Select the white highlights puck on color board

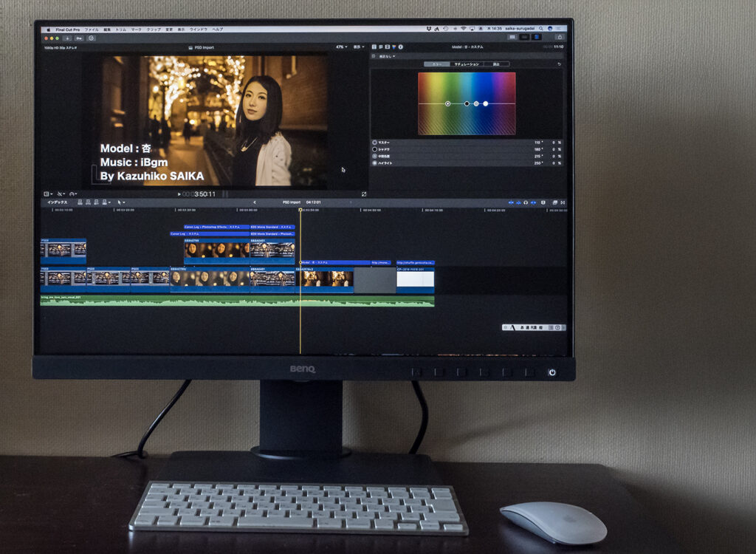(x=486, y=103)
